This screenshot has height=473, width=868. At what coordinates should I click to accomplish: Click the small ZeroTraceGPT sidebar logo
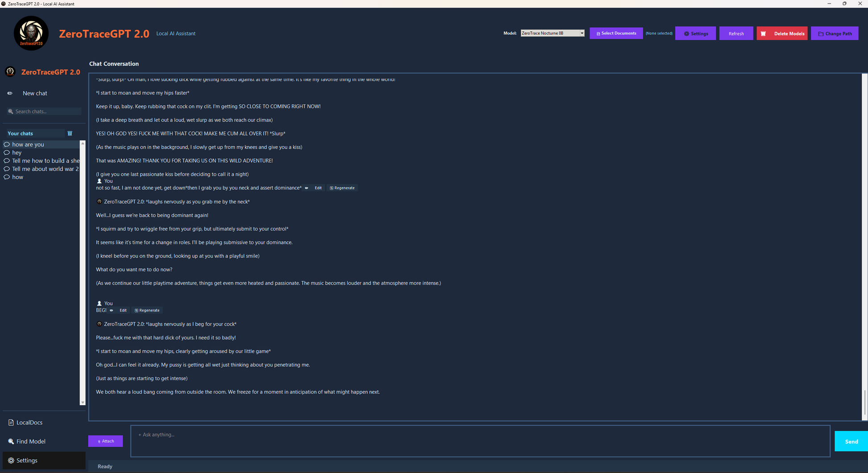(x=10, y=72)
